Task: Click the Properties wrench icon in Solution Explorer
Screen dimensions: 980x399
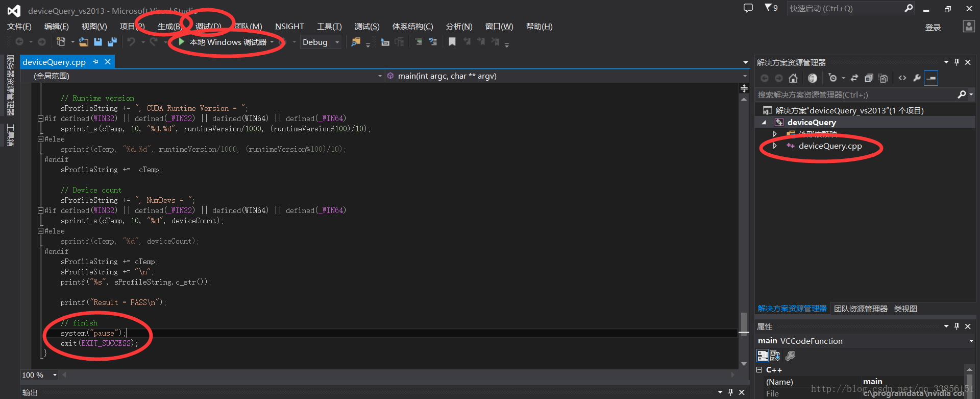Action: pos(917,78)
